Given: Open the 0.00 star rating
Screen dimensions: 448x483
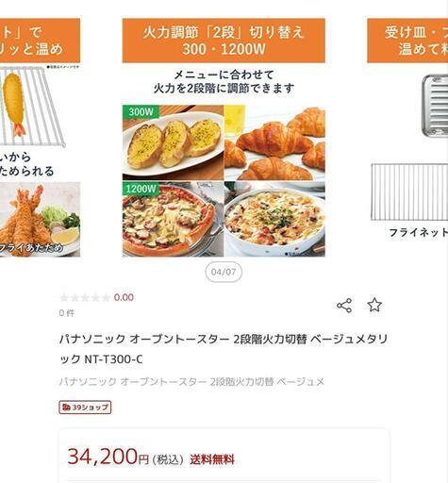Looking at the screenshot, I should click(96, 297).
